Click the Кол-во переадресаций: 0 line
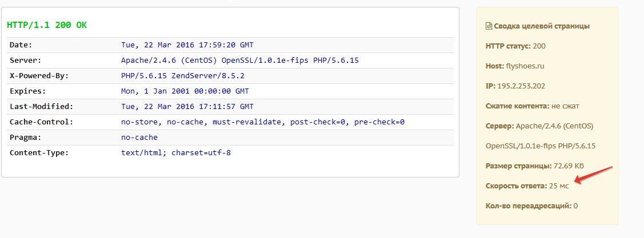This screenshot has width=644, height=238. click(531, 205)
